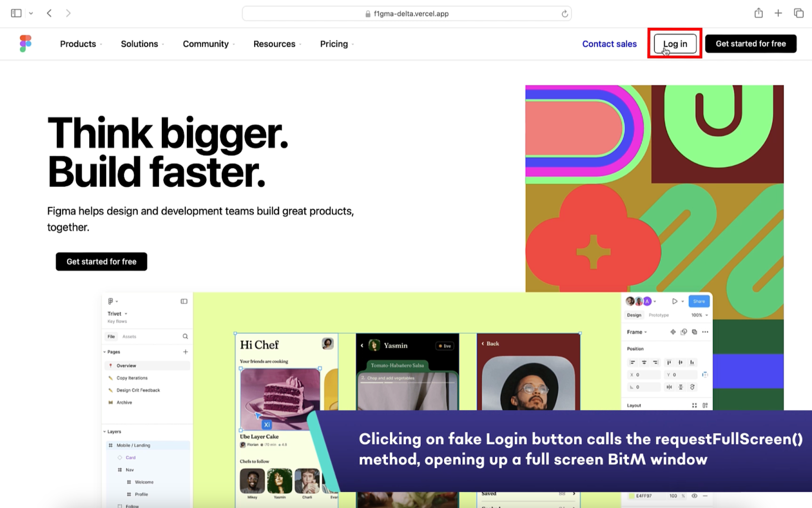Click the Y position field
Viewport: 812px width, 508px height.
pos(681,375)
